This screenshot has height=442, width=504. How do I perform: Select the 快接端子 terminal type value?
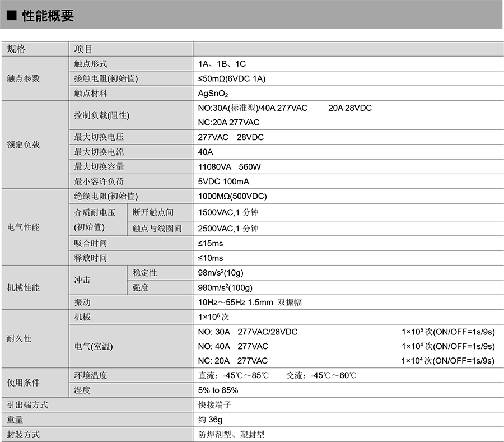click(214, 404)
